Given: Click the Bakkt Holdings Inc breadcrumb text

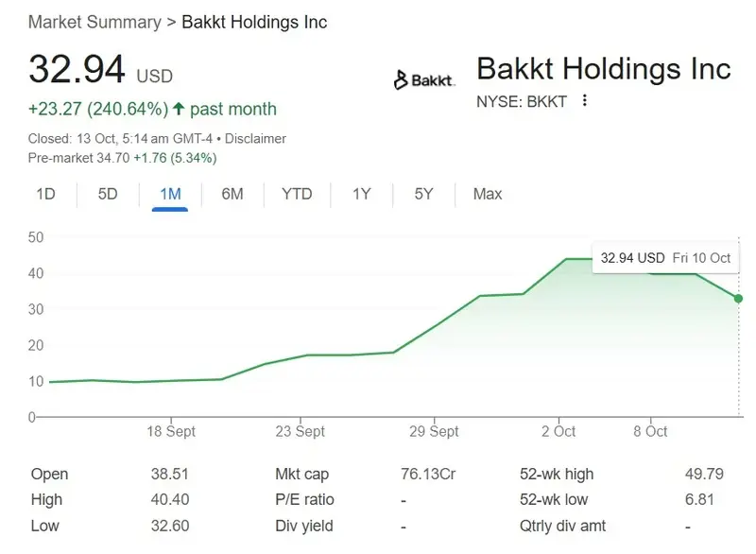Looking at the screenshot, I should point(251,22).
